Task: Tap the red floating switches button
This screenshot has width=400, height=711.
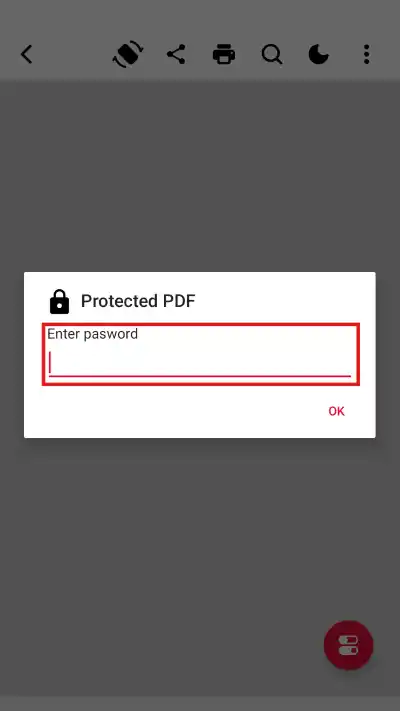Action: coord(348,645)
